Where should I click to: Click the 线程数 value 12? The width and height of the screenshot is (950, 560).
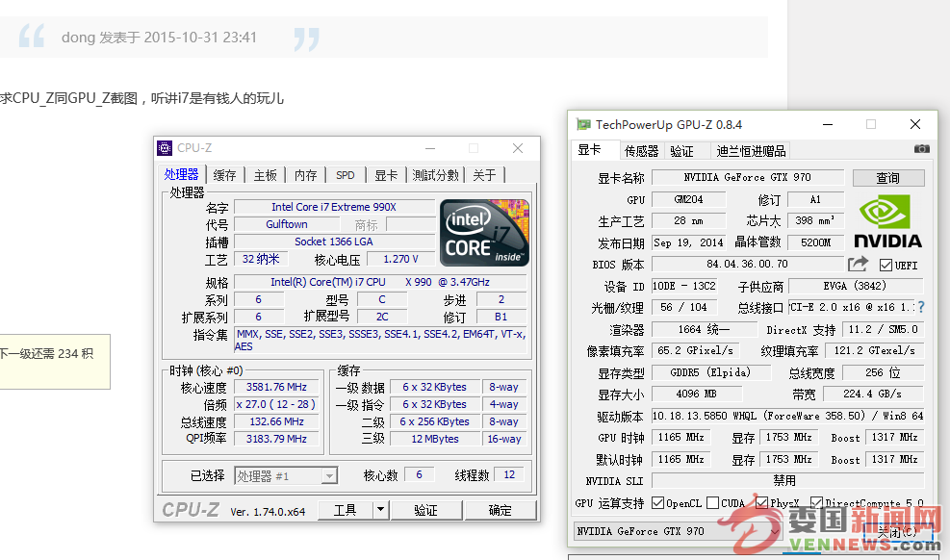[509, 475]
